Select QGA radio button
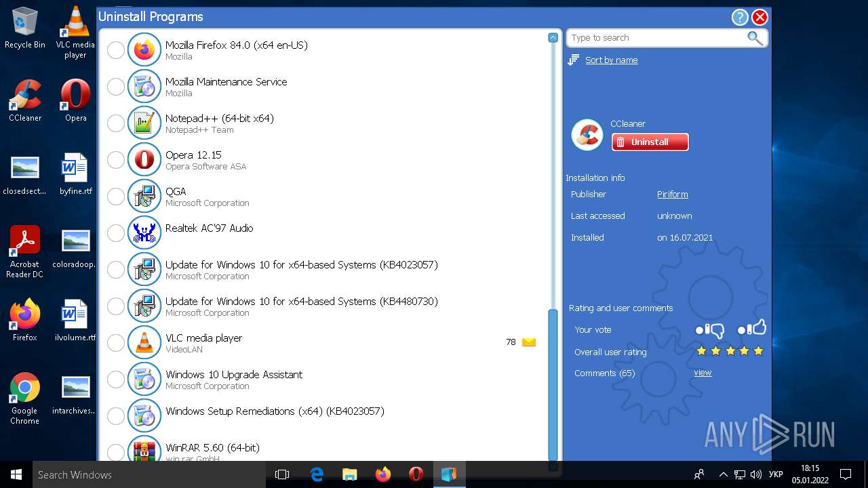Image resolution: width=868 pixels, height=488 pixels. [x=116, y=197]
